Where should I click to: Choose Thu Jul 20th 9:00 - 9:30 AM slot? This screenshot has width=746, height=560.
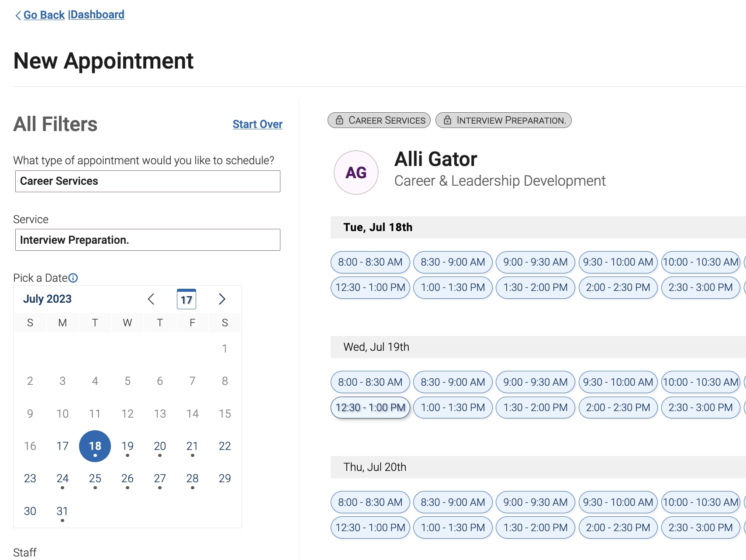535,502
